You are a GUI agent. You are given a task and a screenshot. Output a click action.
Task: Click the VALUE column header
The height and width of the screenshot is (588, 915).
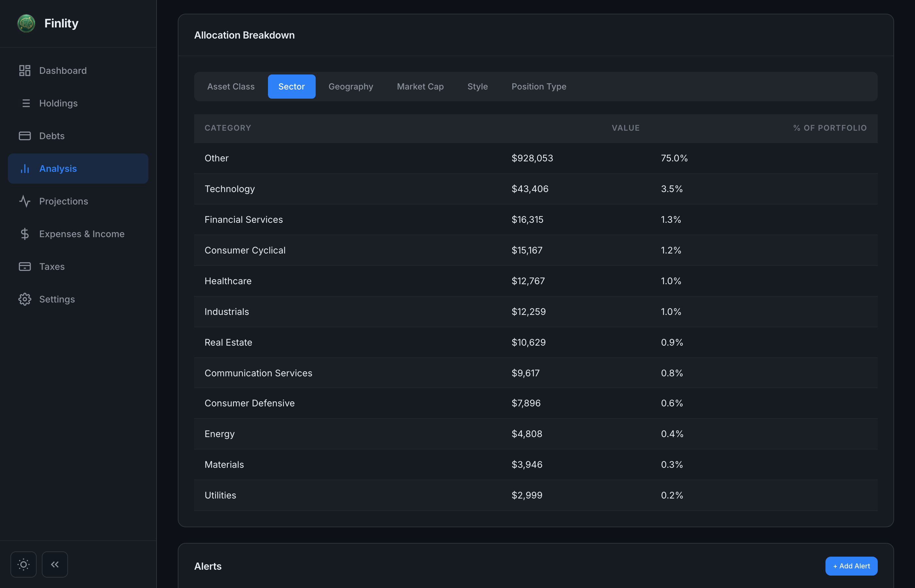(x=625, y=128)
